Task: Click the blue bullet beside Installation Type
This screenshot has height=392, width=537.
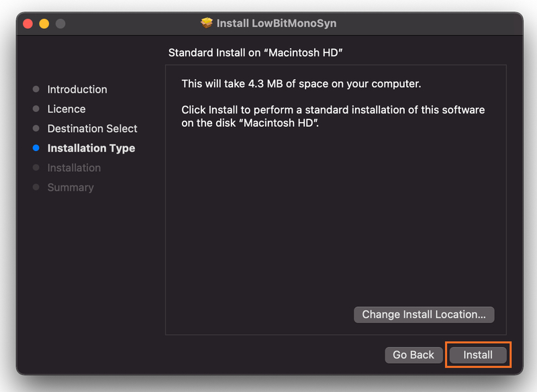Action: coord(36,148)
